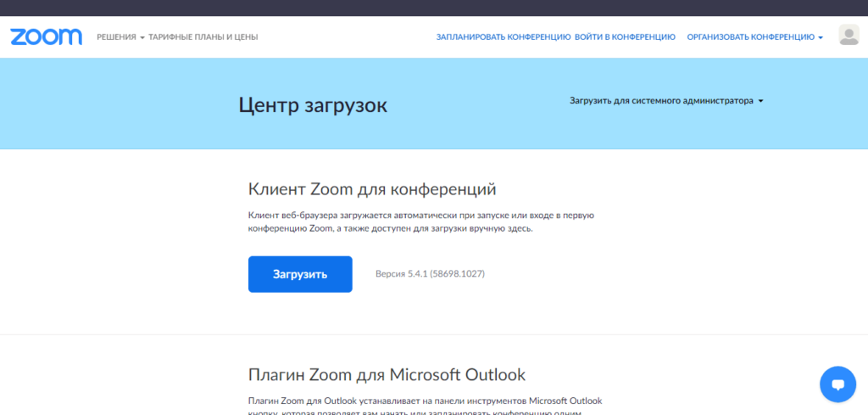Click the Версия 5.4.1 version text

[x=430, y=274]
